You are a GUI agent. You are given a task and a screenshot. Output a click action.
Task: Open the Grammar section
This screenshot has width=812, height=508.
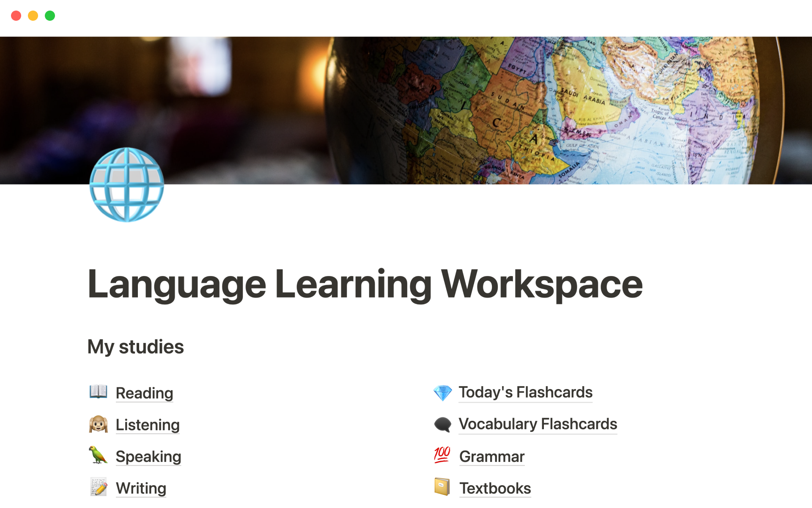click(491, 456)
